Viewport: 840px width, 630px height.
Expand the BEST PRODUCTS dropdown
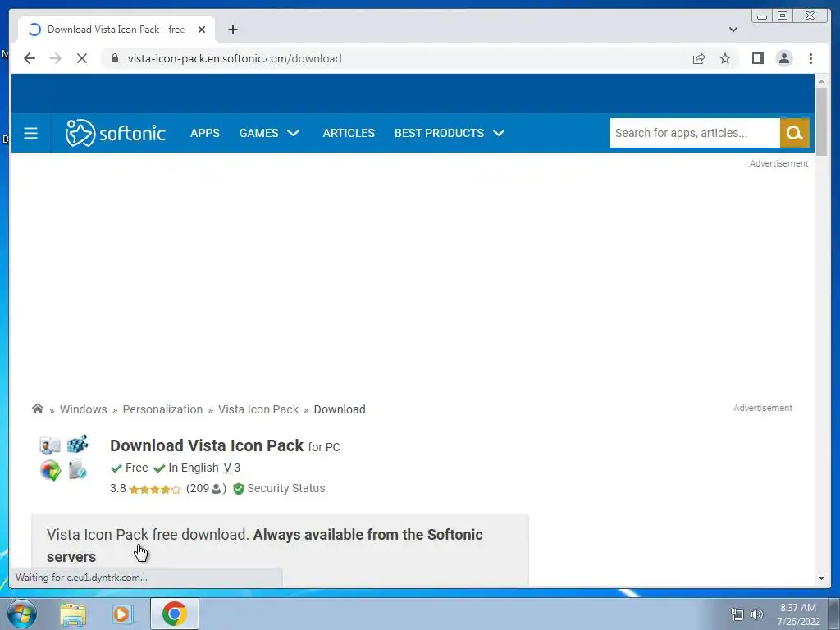click(x=450, y=133)
